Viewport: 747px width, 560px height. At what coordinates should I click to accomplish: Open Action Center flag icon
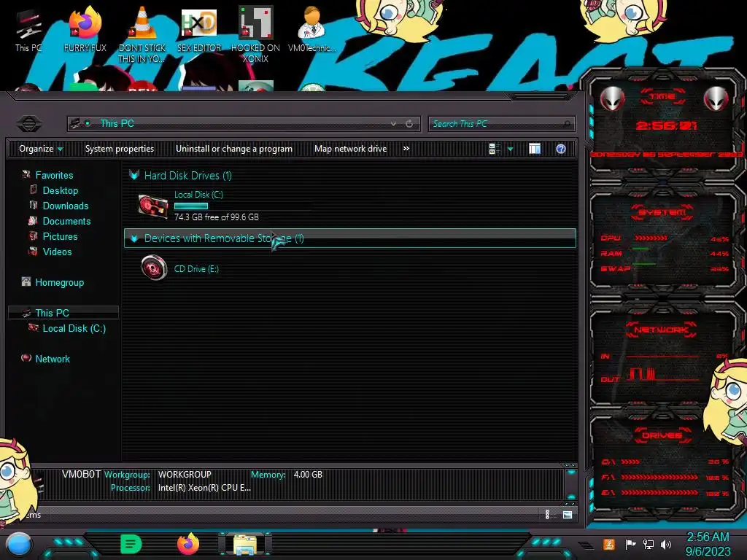tap(630, 544)
